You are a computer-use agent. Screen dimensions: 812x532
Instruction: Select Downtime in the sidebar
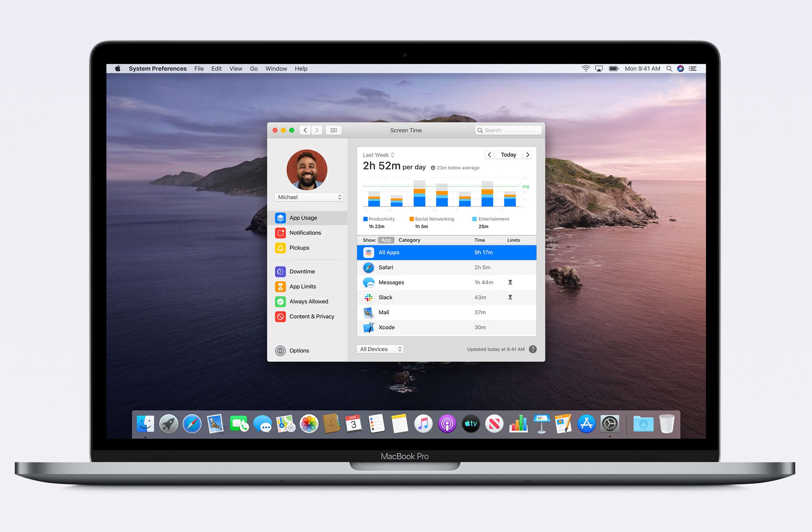coord(302,271)
